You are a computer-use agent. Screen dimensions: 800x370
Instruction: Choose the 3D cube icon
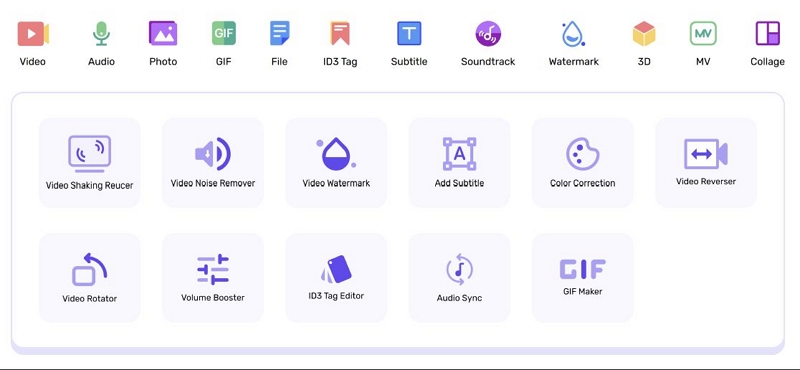(644, 34)
